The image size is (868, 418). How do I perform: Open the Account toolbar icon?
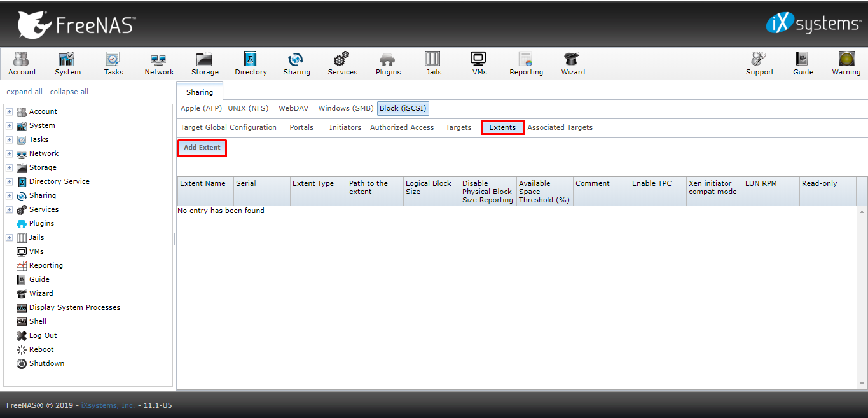[x=22, y=64]
